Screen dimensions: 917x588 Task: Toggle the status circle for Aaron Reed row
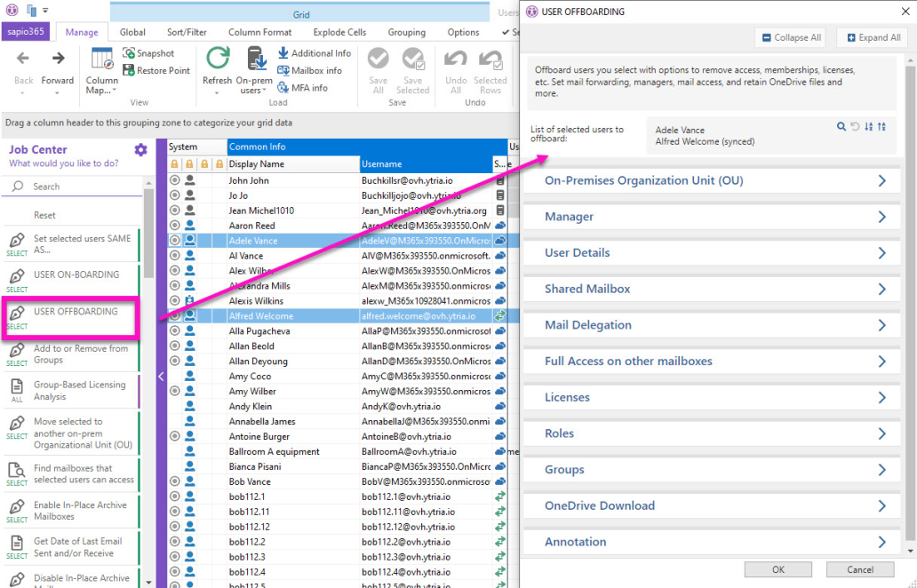pos(174,226)
